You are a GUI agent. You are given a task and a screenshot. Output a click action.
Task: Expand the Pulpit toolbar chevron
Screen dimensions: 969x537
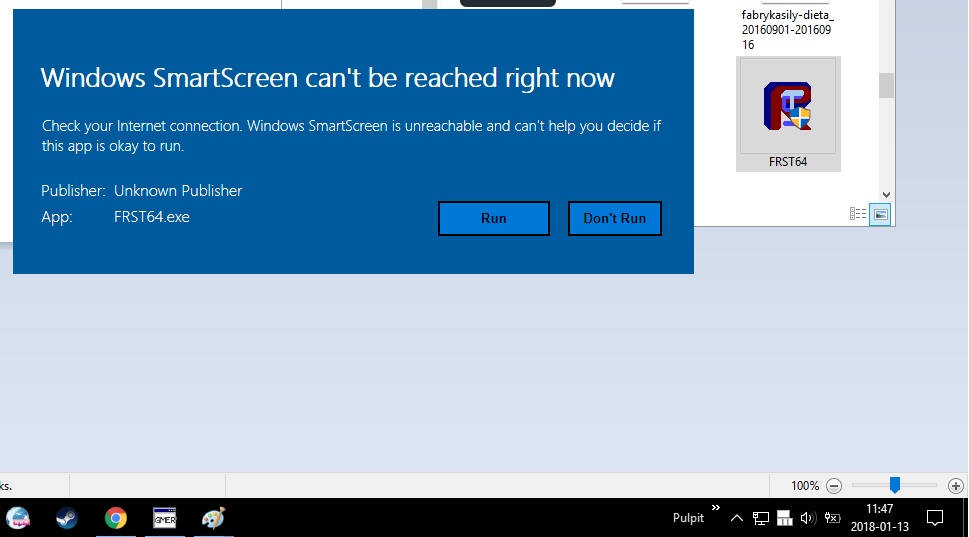(715, 510)
